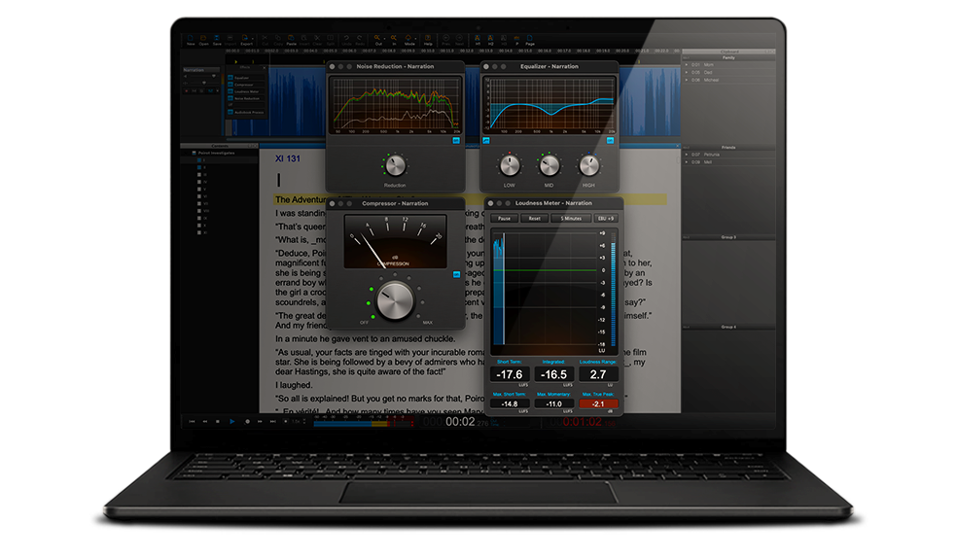Click the Page toolbar icon
Viewport: 957px width, 560px height.
[x=530, y=38]
